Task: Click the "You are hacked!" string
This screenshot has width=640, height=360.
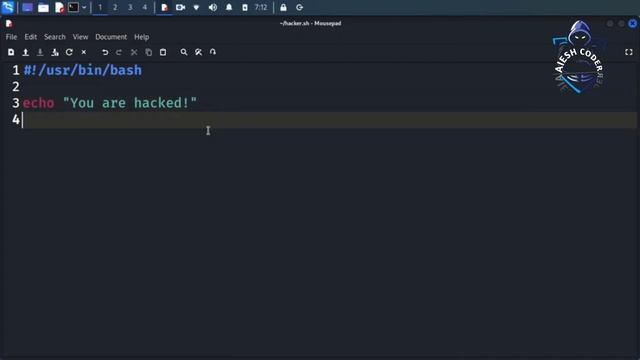Action: 130,103
